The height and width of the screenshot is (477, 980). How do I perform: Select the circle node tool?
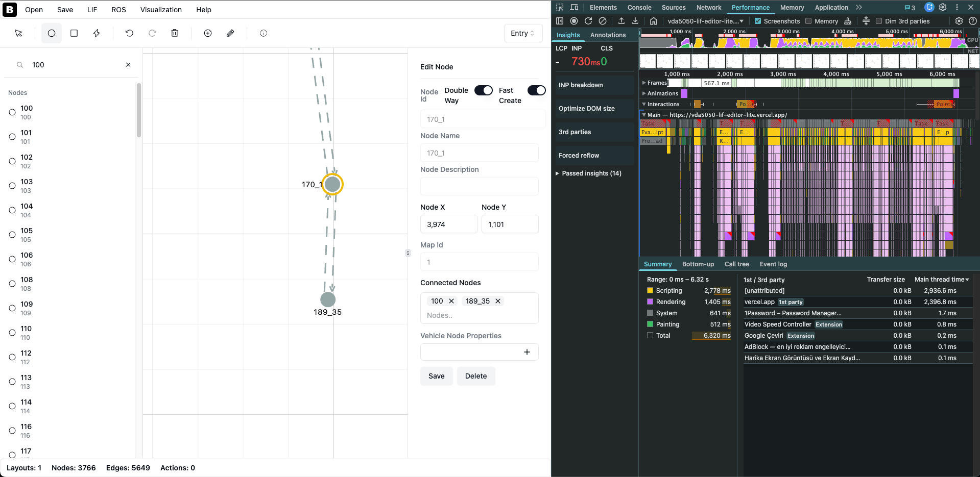(x=52, y=33)
